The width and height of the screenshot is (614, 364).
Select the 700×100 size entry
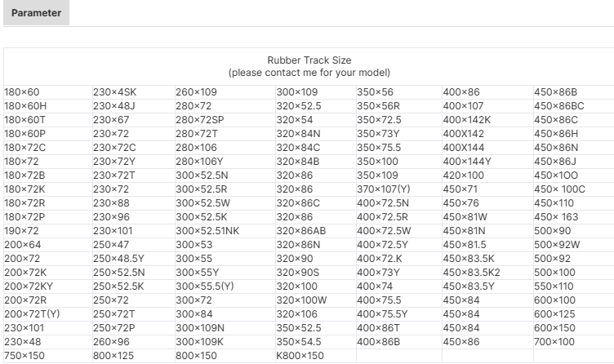[574, 342]
